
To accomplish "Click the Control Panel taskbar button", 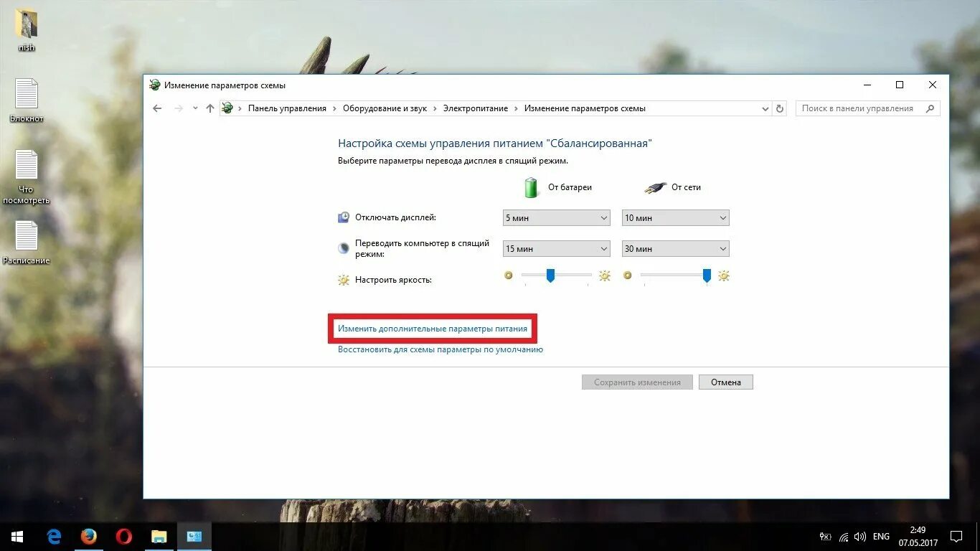I will (194, 537).
